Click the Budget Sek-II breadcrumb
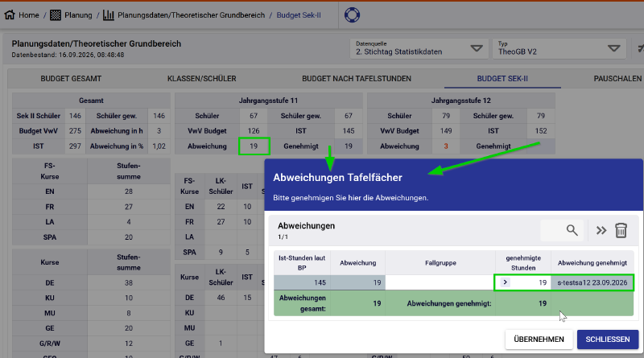Viewport: 644px width, 358px height. pos(299,15)
